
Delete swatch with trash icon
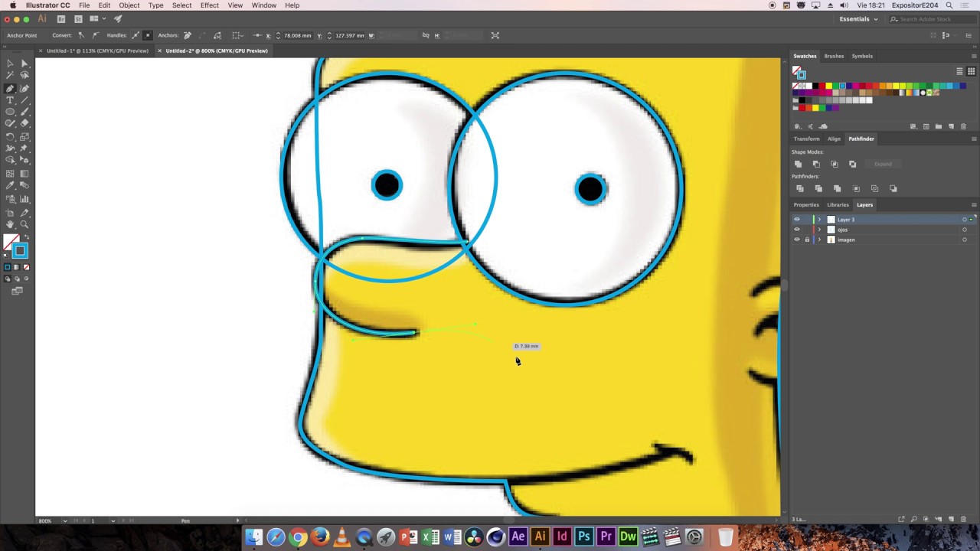[963, 126]
